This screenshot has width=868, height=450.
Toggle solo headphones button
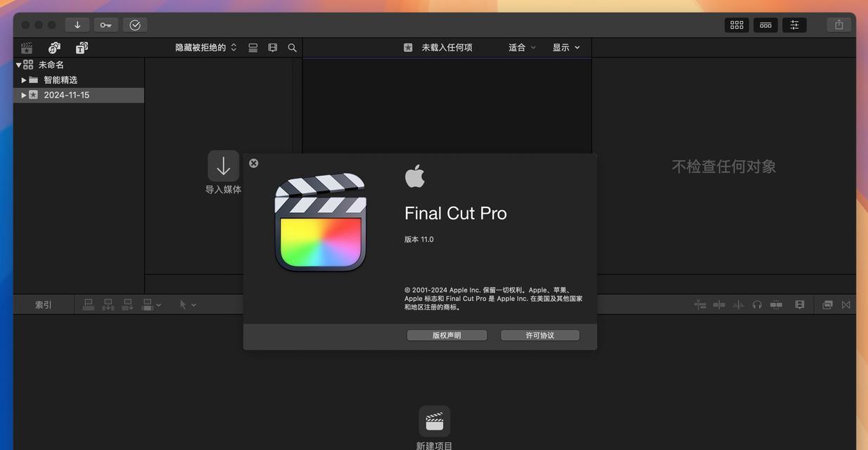tap(757, 304)
